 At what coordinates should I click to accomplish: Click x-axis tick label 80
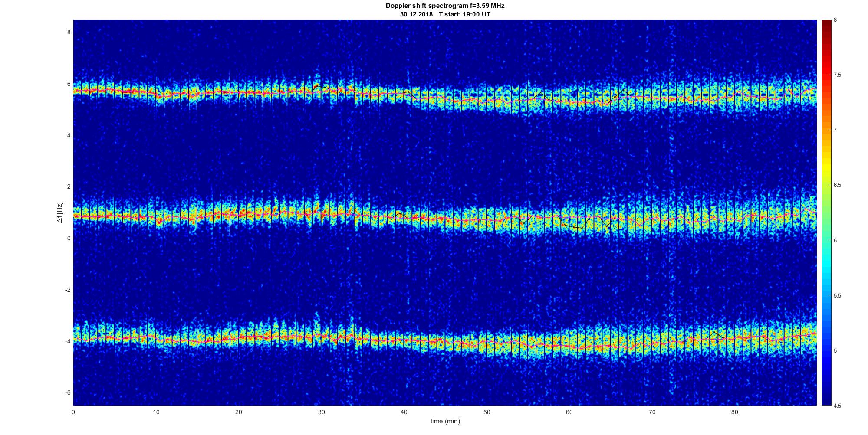(x=735, y=412)
